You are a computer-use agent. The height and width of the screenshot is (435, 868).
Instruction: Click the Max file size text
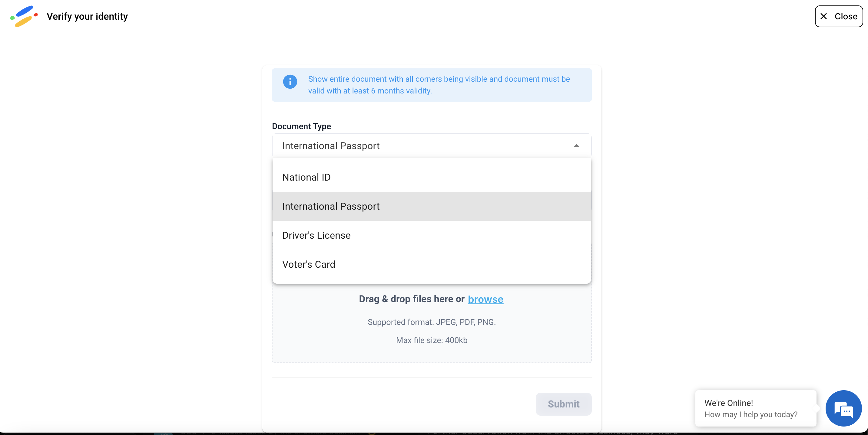(x=432, y=340)
